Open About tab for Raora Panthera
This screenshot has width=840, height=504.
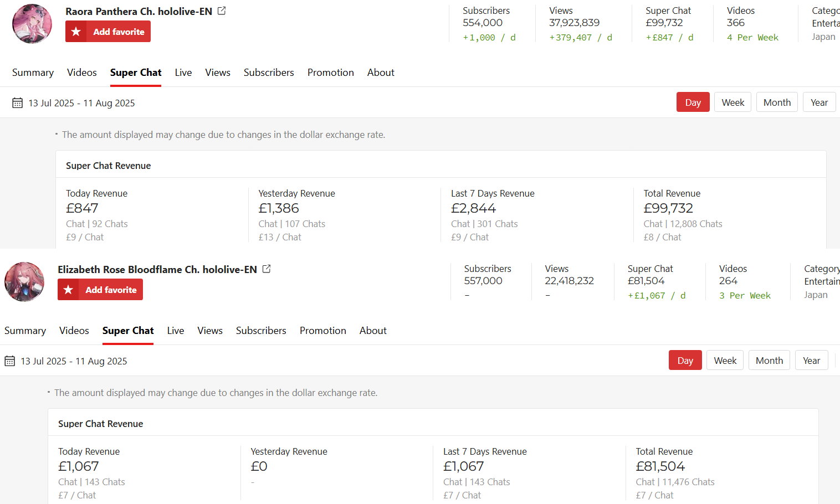[381, 73]
